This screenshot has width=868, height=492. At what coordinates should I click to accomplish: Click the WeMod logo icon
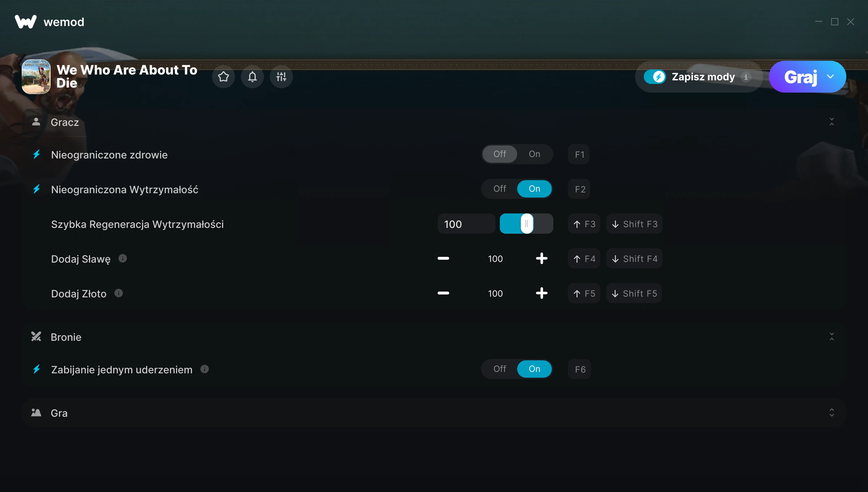pyautogui.click(x=25, y=22)
